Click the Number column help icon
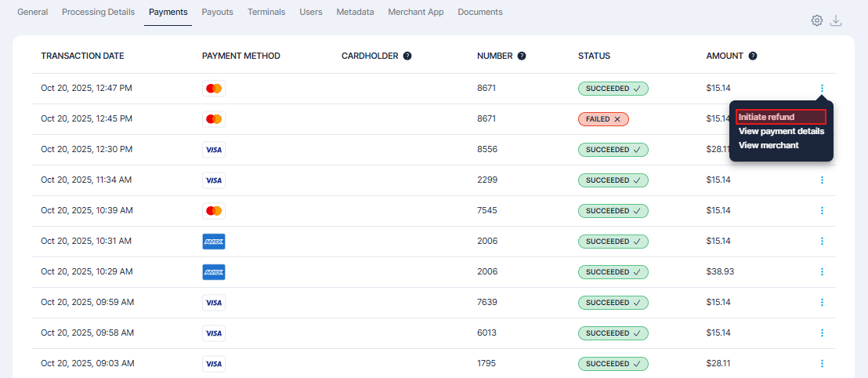Image resolution: width=868 pixels, height=378 pixels. pyautogui.click(x=522, y=56)
